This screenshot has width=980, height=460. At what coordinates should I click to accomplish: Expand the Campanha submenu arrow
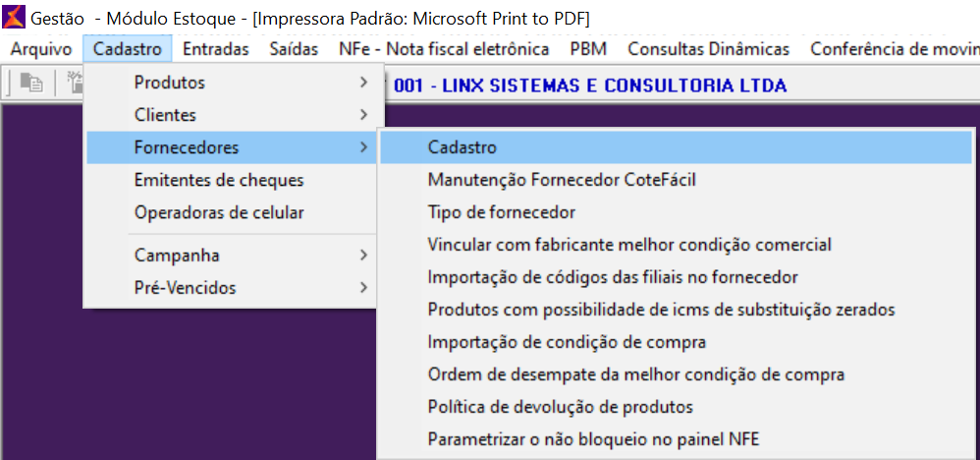363,256
